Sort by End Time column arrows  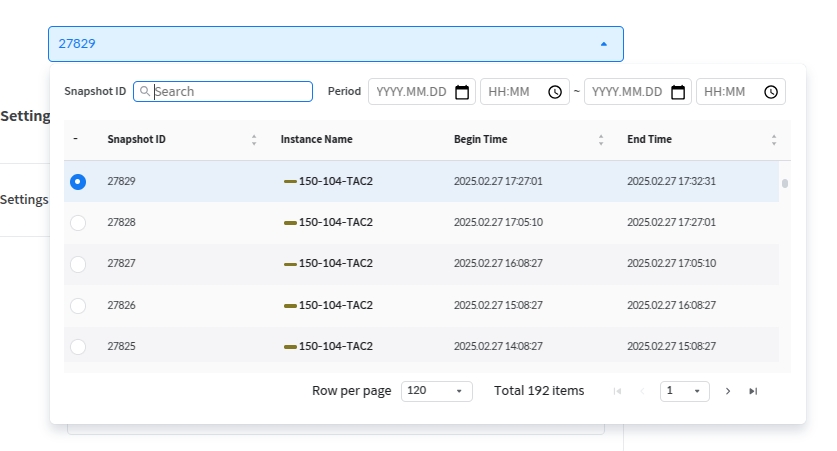[x=774, y=140]
